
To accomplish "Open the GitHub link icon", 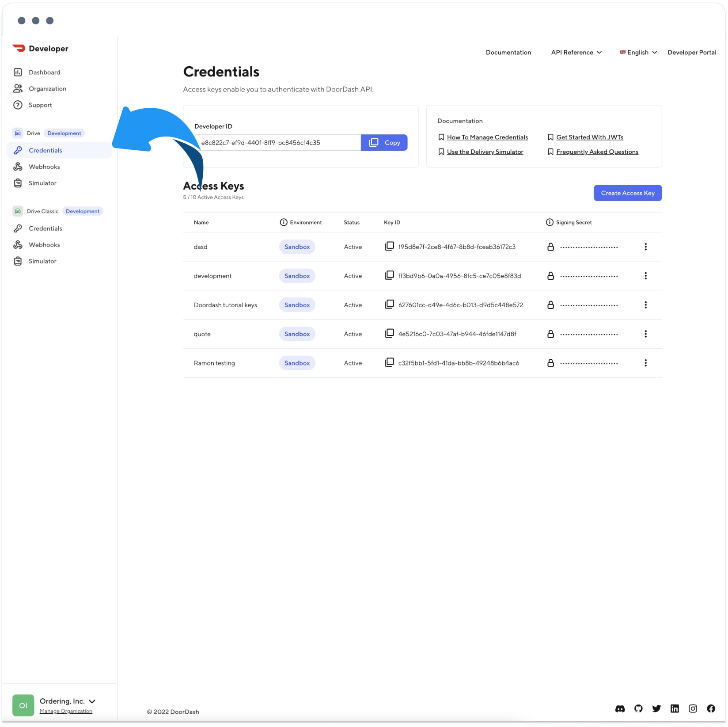I will (638, 708).
